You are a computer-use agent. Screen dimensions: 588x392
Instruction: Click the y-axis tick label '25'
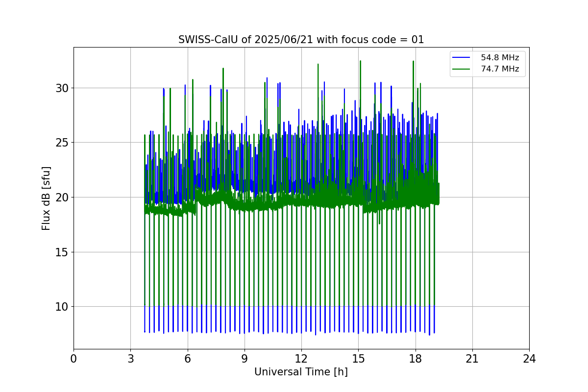click(x=63, y=143)
